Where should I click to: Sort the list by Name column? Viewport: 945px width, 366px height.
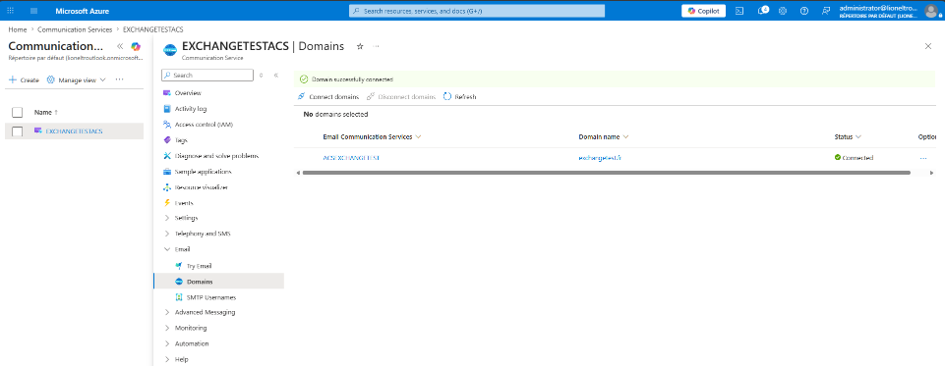tap(46, 112)
